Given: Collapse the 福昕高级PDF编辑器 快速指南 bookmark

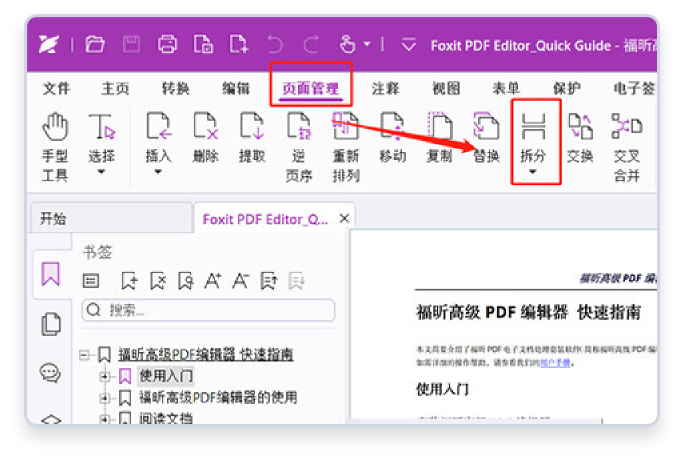Looking at the screenshot, I should (84, 355).
